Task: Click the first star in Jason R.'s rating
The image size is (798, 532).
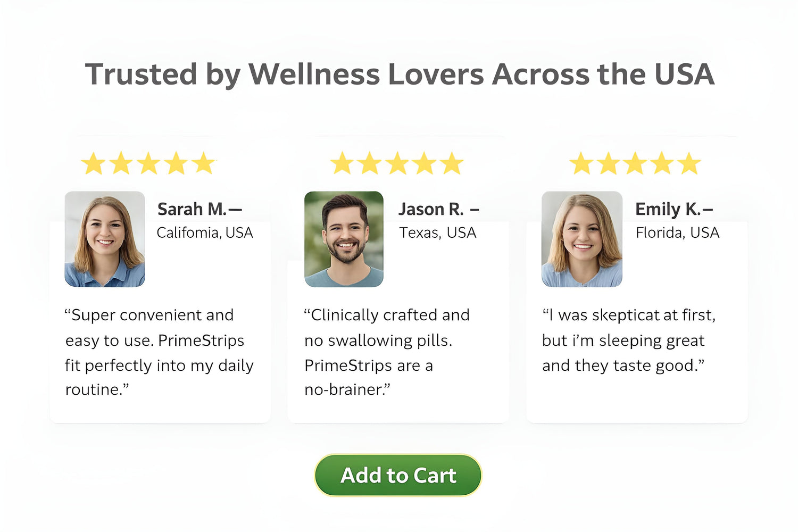Action: (x=342, y=164)
